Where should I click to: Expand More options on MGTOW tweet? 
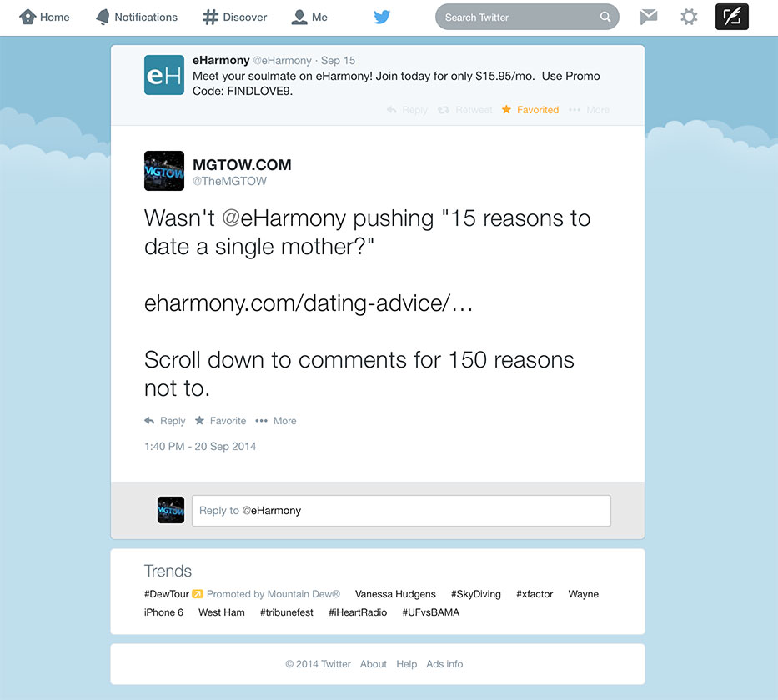click(276, 421)
